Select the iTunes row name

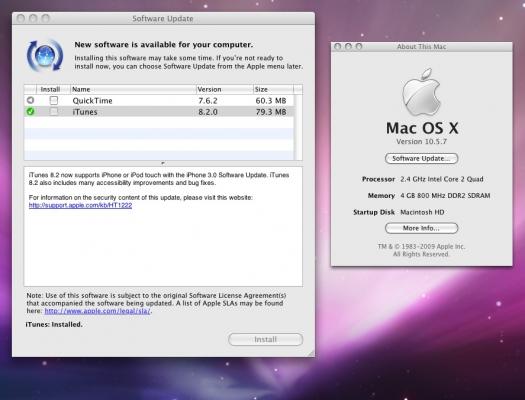(85, 112)
